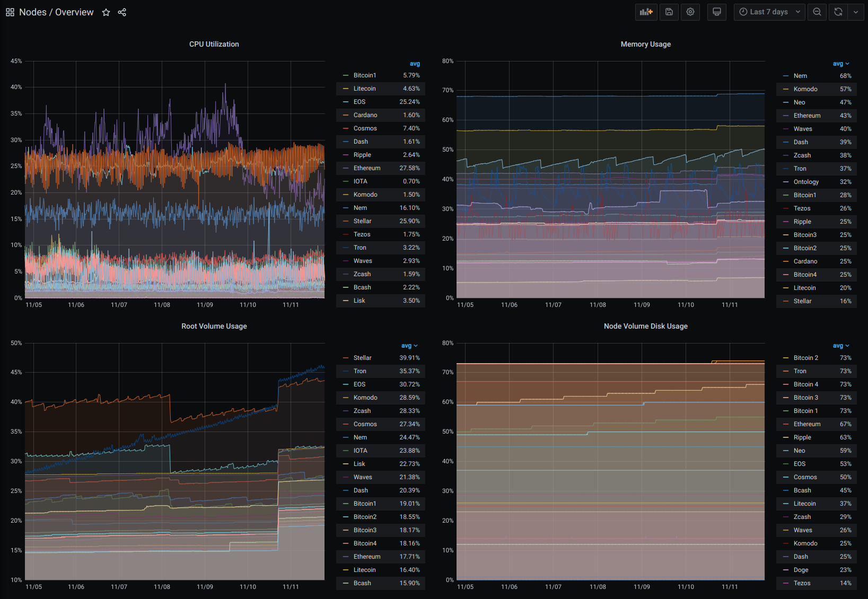This screenshot has width=868, height=599.
Task: Open the Last 7 days time picker
Action: click(769, 12)
